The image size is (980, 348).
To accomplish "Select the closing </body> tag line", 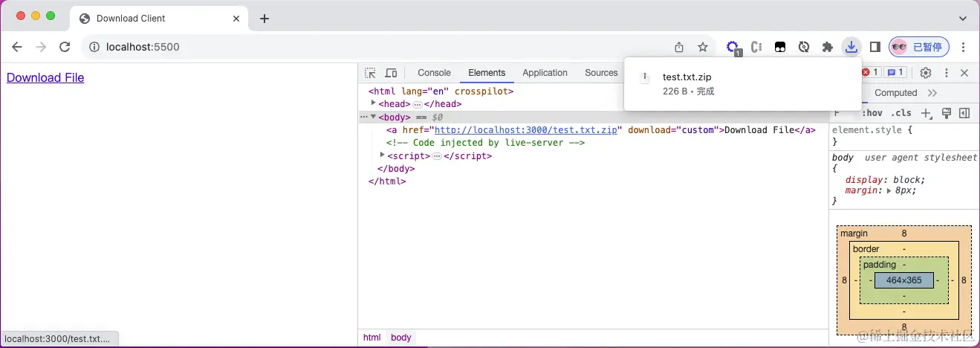I will tap(396, 169).
